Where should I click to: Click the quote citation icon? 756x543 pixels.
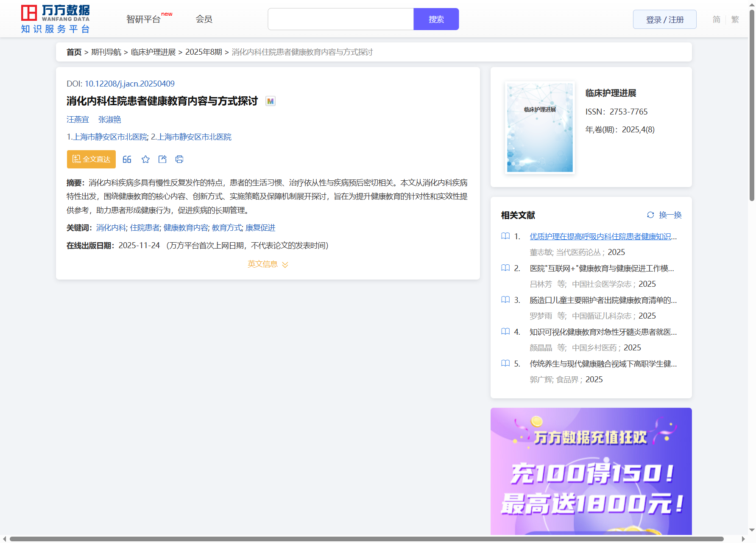pyautogui.click(x=127, y=159)
